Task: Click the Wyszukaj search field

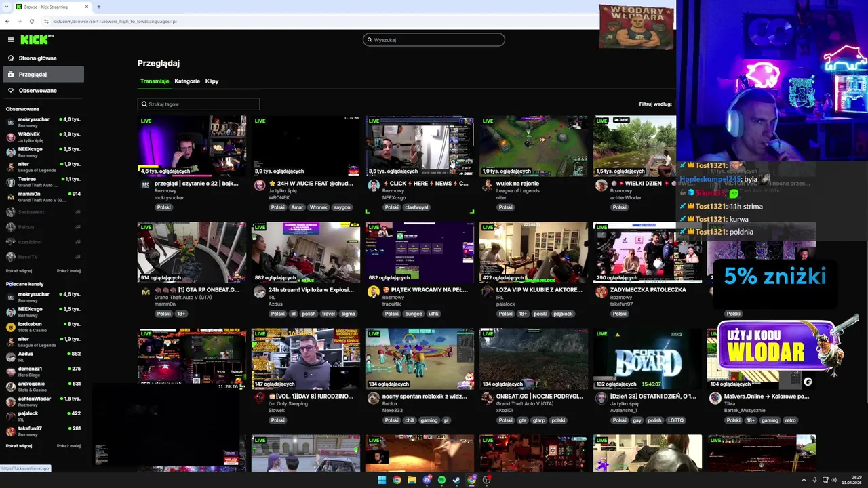Action: pos(434,40)
